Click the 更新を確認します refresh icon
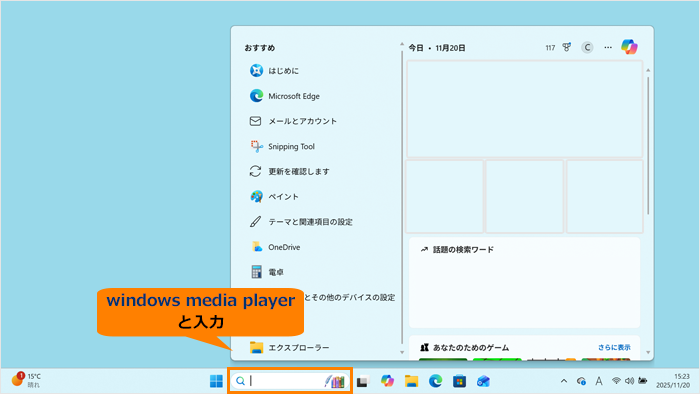The image size is (700, 394). click(255, 171)
